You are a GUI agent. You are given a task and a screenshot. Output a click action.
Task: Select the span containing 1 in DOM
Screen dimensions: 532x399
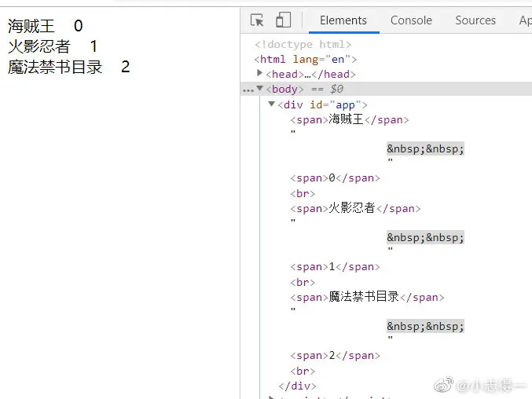point(336,267)
